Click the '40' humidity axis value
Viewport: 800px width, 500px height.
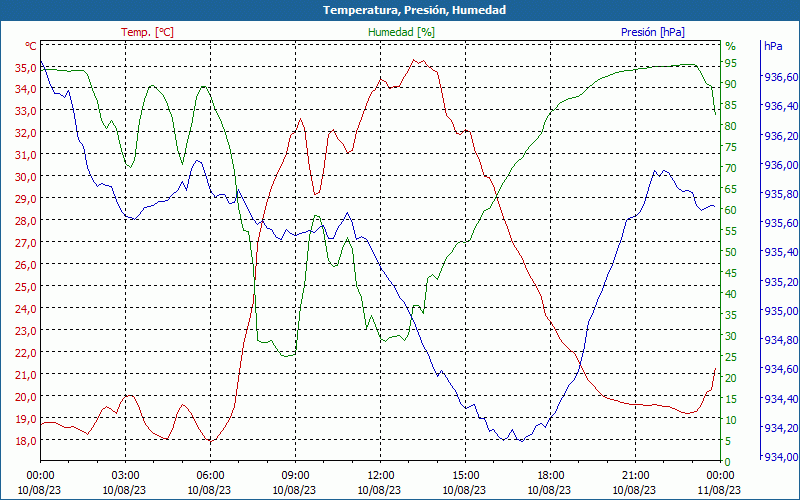click(x=731, y=294)
